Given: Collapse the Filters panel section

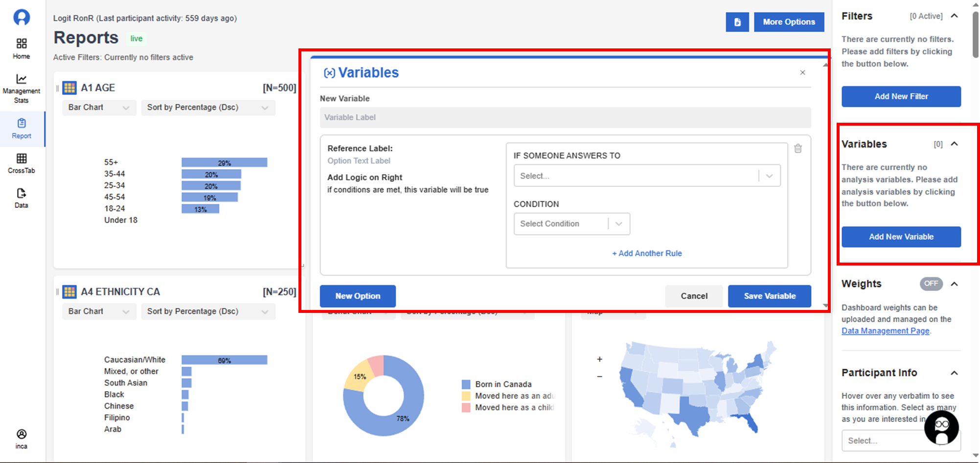Looking at the screenshot, I should point(954,16).
